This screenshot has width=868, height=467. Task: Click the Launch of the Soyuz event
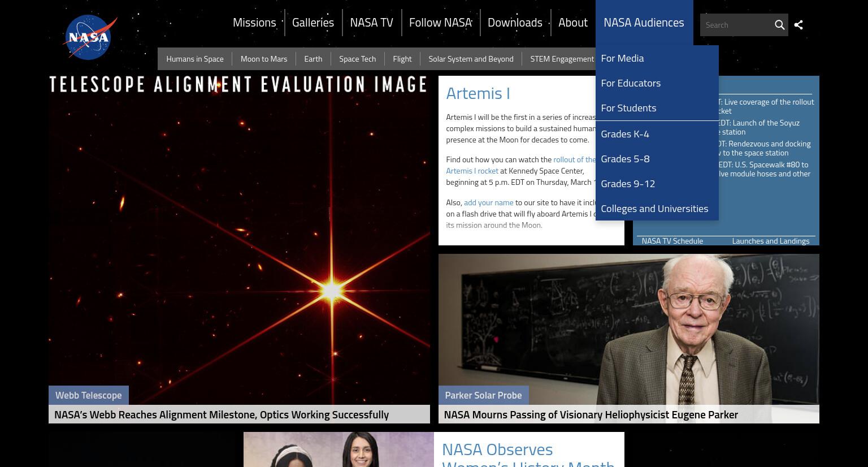pos(758,127)
